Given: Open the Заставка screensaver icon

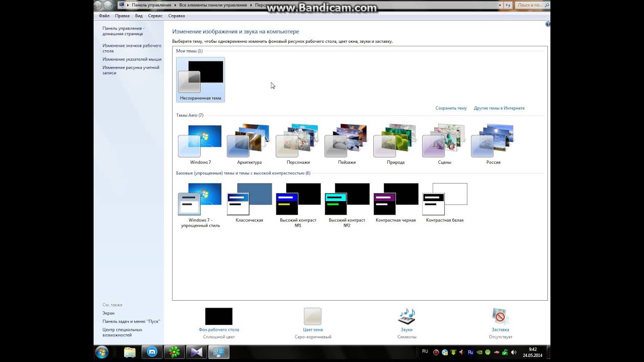Looking at the screenshot, I should pyautogui.click(x=500, y=317).
